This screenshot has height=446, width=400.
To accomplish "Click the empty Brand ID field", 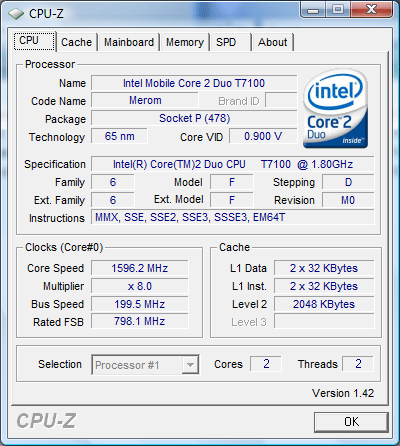I will click(x=281, y=100).
